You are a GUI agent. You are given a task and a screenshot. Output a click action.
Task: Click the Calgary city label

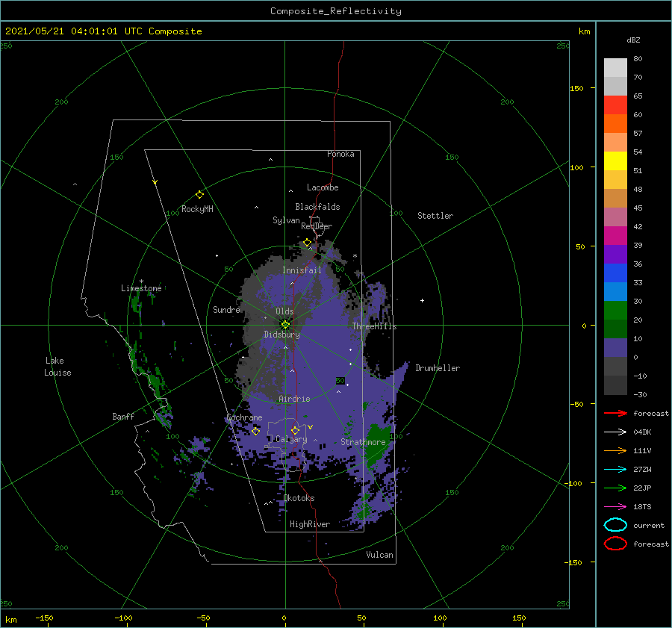[x=291, y=439]
